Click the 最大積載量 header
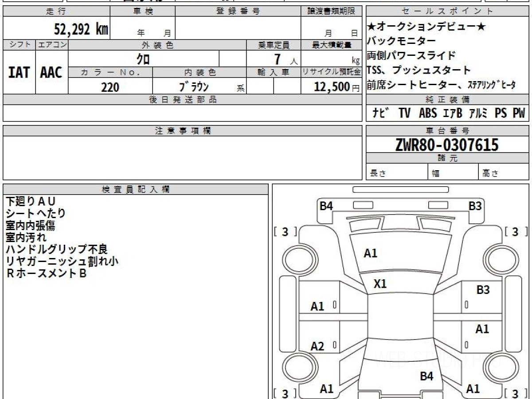 click(x=331, y=45)
